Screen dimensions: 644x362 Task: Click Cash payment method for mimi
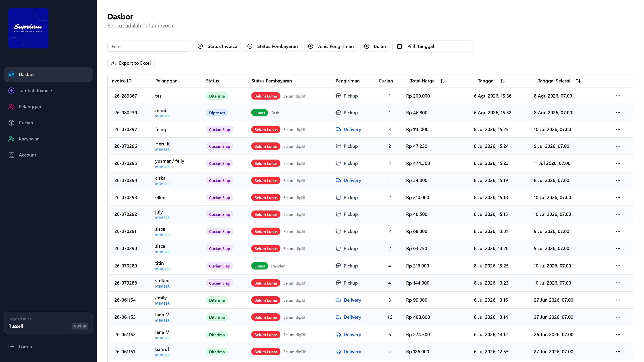click(x=275, y=113)
